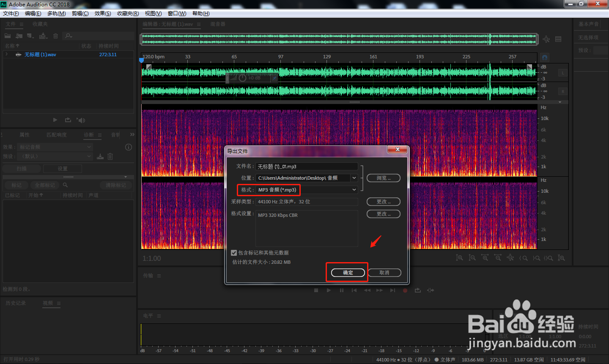Viewport: 609px width, 364px height.
Task: Open the 文件 panel hamburger menu
Action: click(x=22, y=25)
